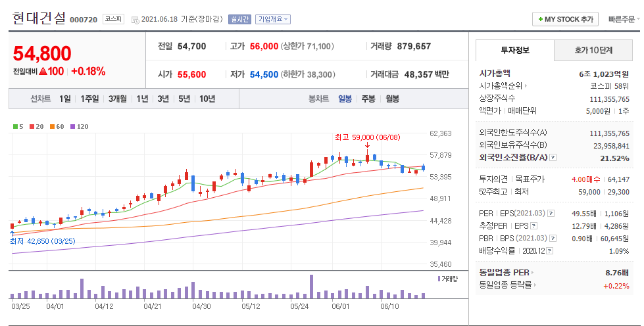Click the 000720 stock code
Image resolution: width=644 pixels, height=326 pixels.
pos(84,20)
